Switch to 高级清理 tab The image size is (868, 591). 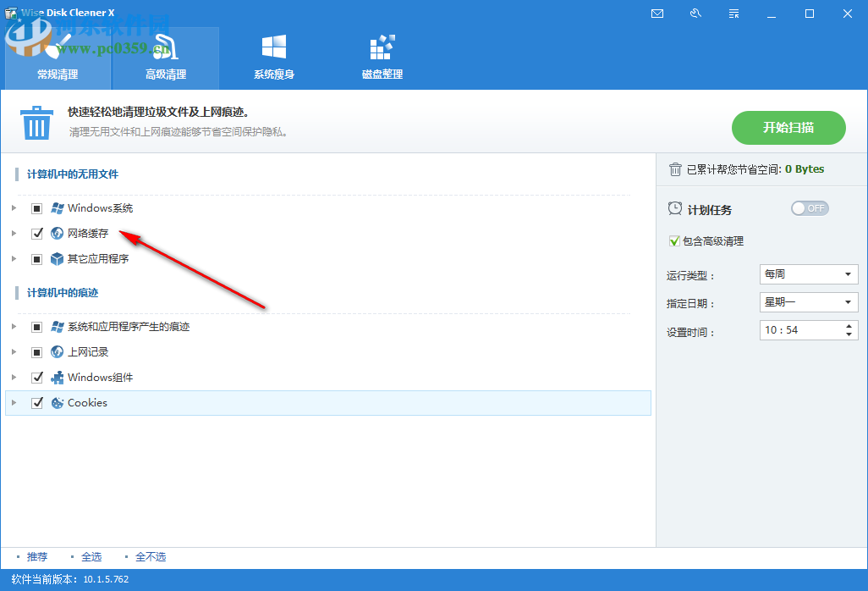(166, 58)
